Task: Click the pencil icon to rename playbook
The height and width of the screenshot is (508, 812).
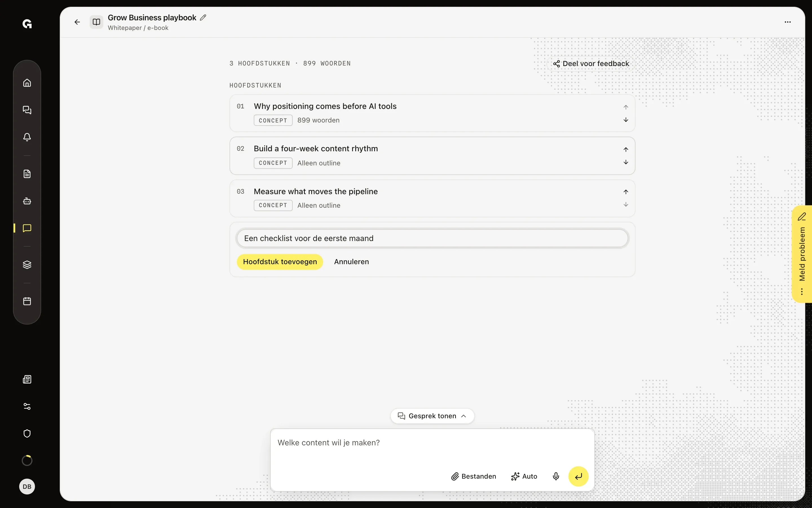Action: 203,17
